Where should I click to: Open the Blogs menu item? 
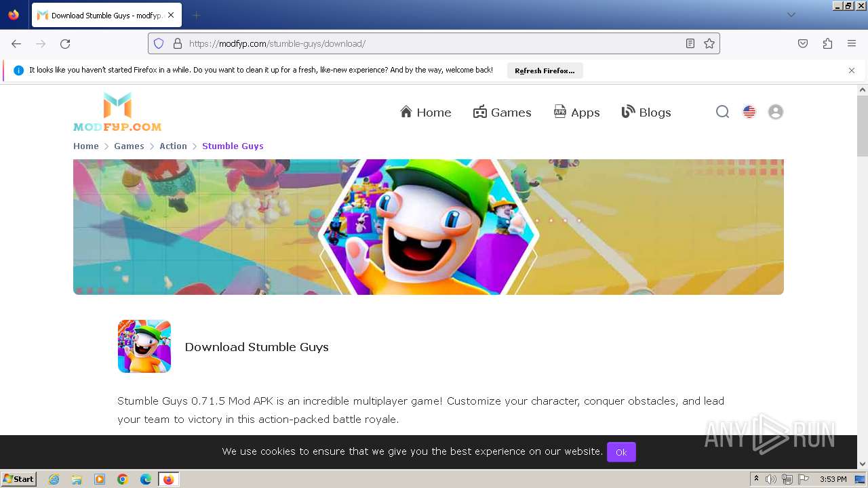coord(646,113)
